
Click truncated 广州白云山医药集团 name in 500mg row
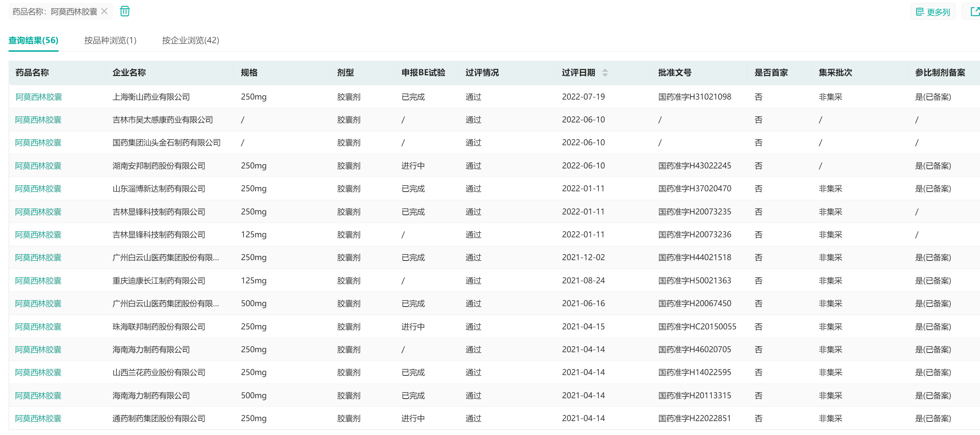tap(166, 304)
